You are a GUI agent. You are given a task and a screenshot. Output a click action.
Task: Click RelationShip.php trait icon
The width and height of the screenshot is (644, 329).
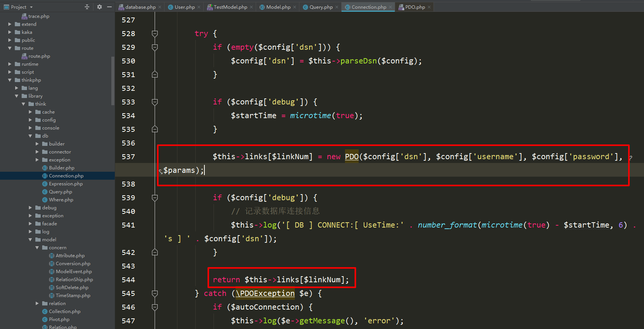coord(52,280)
